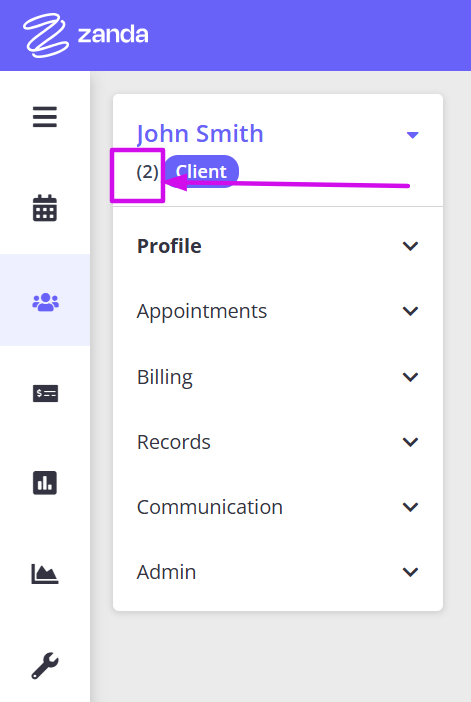Open the dropdown caret next to John Smith

click(x=412, y=135)
